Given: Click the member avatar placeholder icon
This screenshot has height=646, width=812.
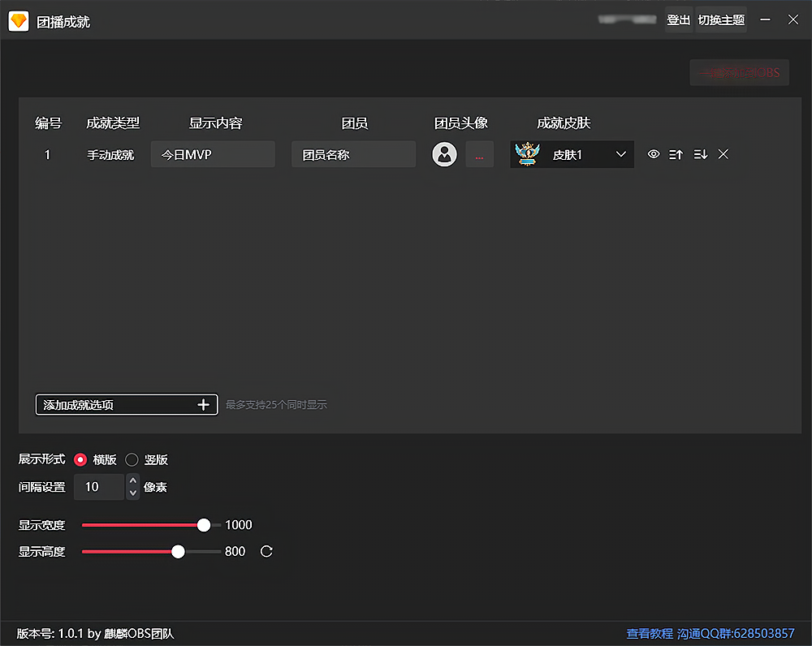Looking at the screenshot, I should pos(444,154).
